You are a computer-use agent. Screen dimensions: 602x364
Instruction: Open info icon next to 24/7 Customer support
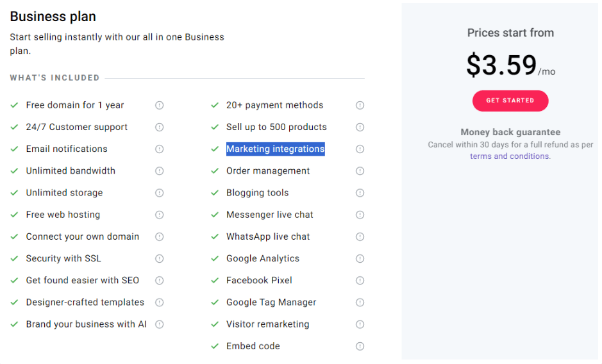[160, 127]
